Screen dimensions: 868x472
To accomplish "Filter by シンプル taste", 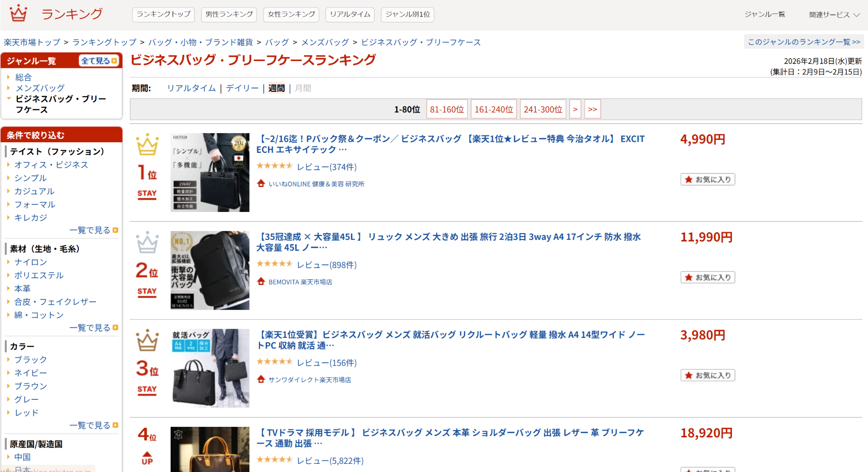I will [x=31, y=178].
